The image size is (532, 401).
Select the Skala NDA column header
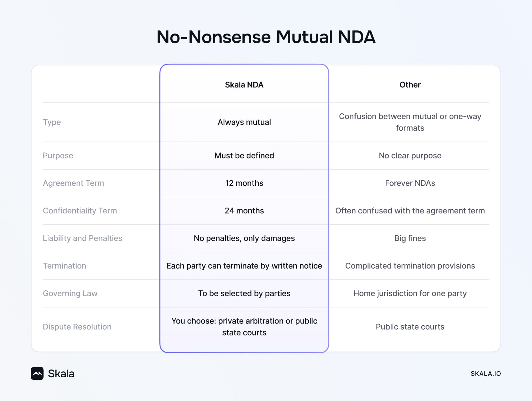(x=244, y=85)
